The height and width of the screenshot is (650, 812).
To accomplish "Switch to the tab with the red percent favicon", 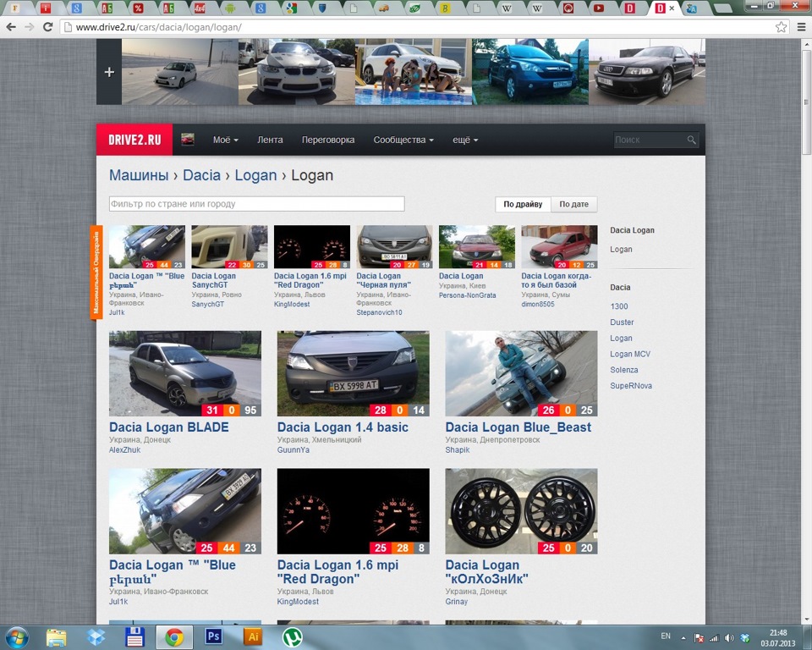I will [138, 8].
